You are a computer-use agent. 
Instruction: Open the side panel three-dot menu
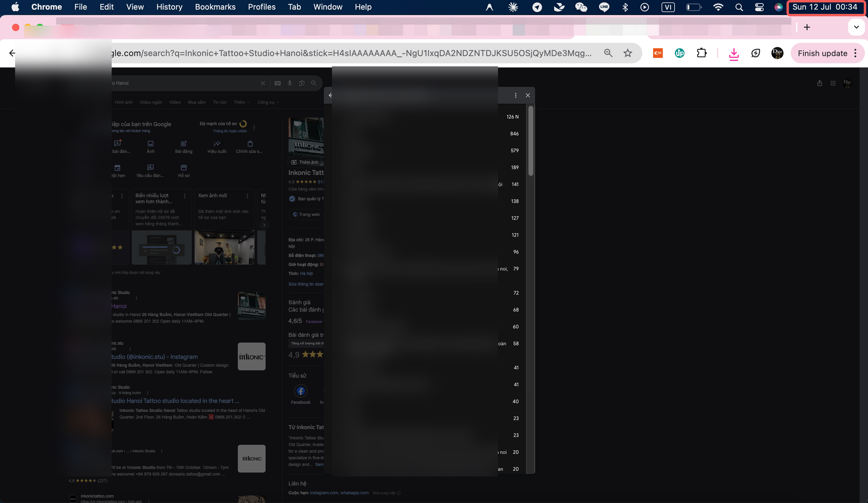pos(515,95)
